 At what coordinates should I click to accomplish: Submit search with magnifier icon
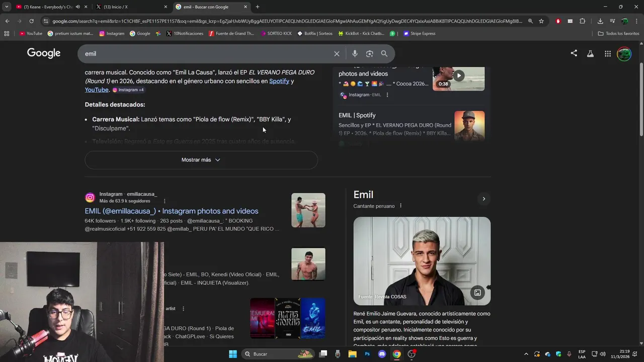point(384,54)
